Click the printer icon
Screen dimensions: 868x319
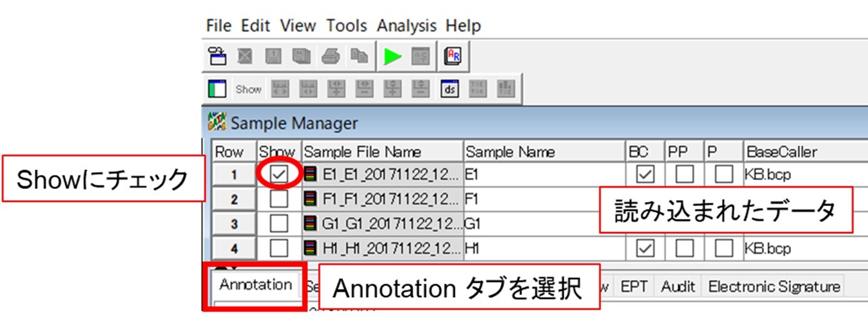coord(330,56)
